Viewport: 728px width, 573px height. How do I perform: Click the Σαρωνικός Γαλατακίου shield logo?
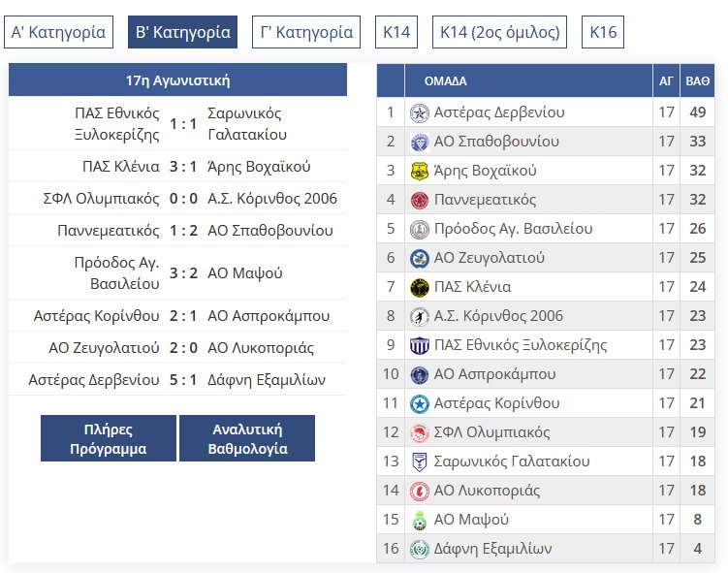point(419,462)
